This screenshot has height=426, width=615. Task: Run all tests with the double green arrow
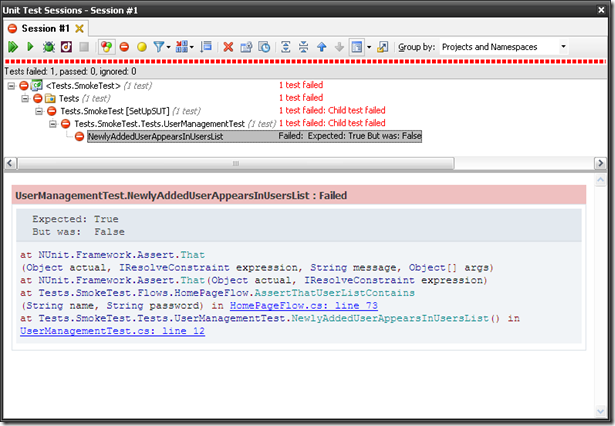coord(13,47)
